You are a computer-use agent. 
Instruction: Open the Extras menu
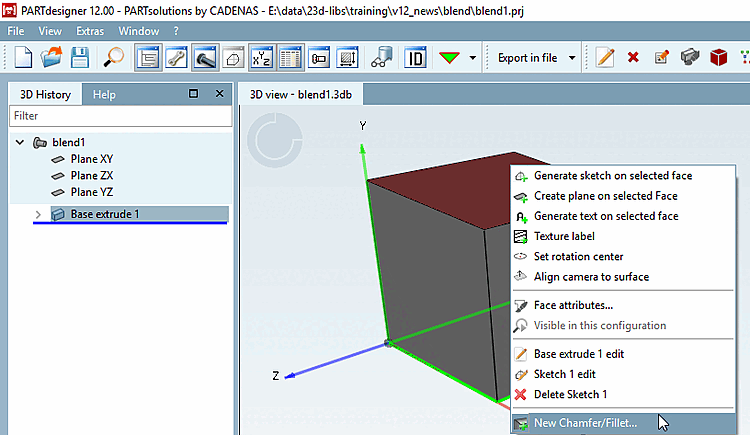90,31
